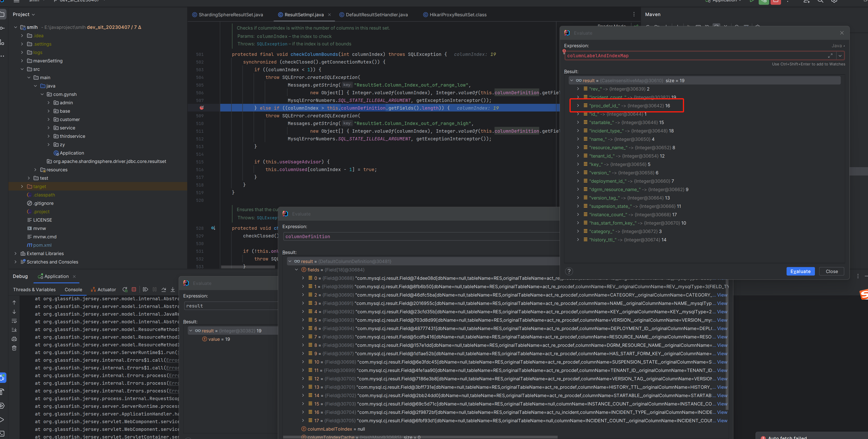Screen dimensions: 868x439
Task: Click the Step Over icon
Action: 164,289
